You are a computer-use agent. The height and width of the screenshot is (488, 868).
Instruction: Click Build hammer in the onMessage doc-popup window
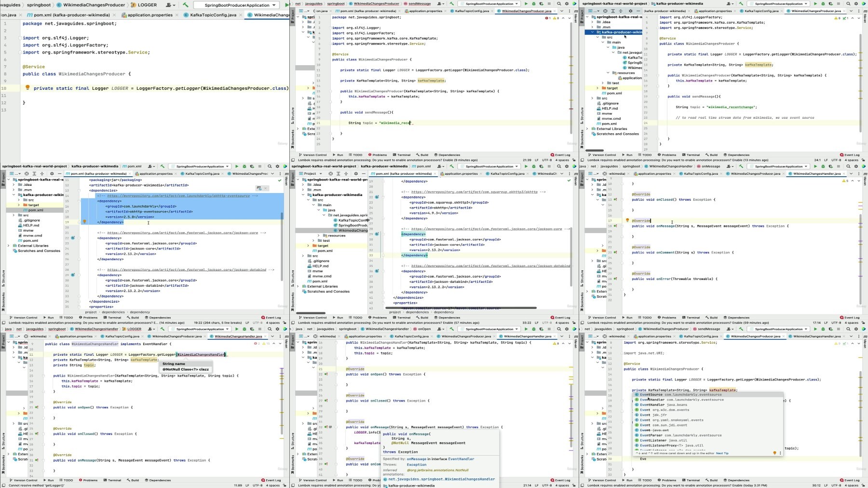[x=452, y=329]
